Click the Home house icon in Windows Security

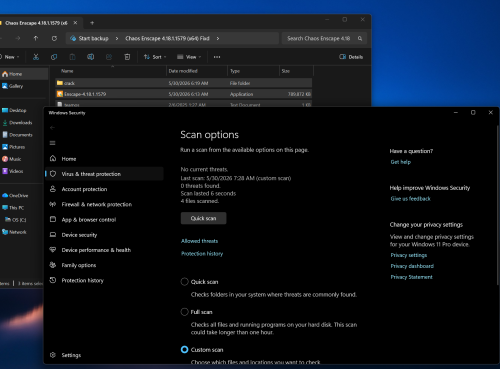click(x=53, y=158)
